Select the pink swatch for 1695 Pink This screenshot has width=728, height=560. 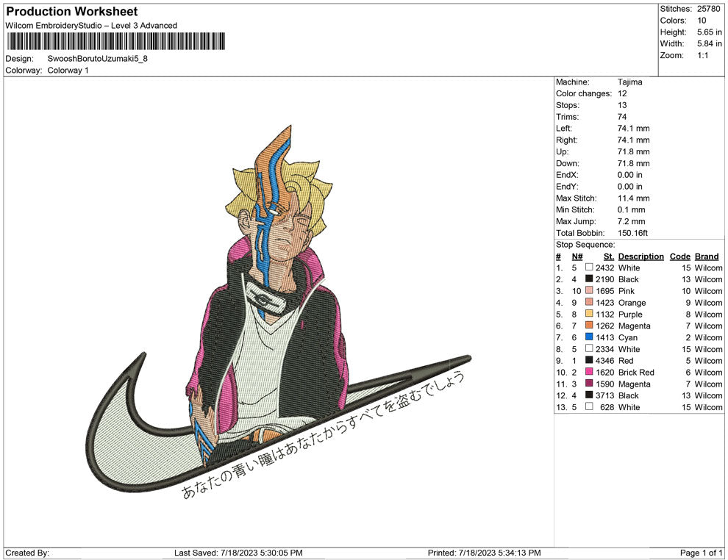(x=589, y=290)
